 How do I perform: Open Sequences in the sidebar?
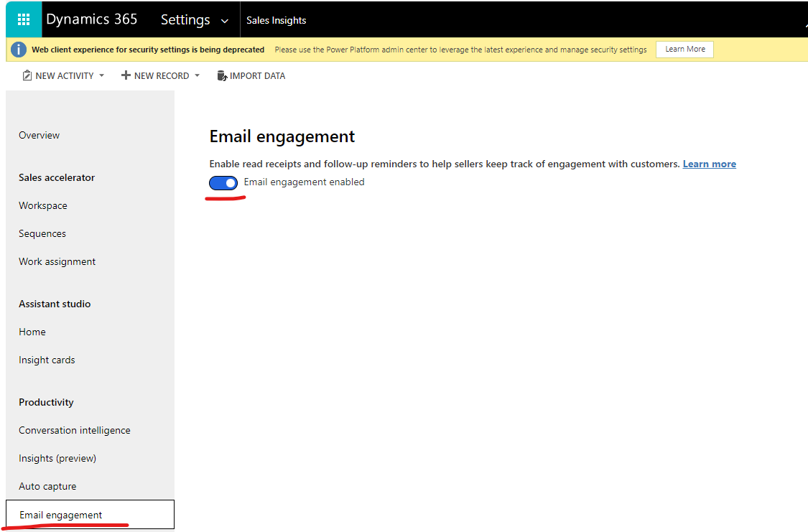coord(42,233)
